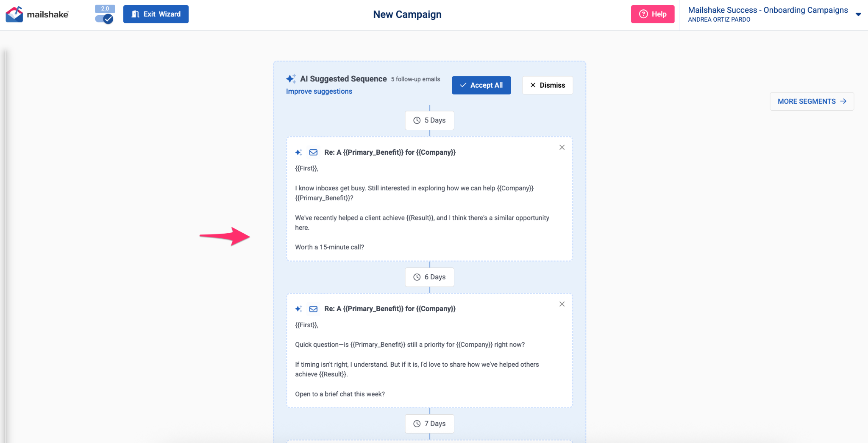Click the sparkle icon on the email after 6 Days

(x=299, y=309)
